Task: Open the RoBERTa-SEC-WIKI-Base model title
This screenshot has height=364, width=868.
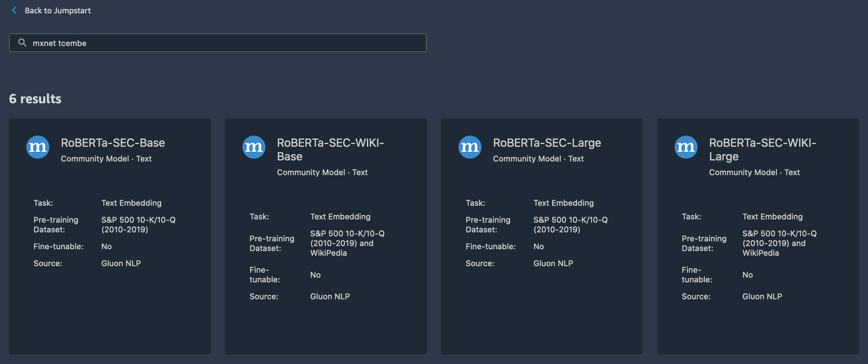Action: pyautogui.click(x=330, y=150)
